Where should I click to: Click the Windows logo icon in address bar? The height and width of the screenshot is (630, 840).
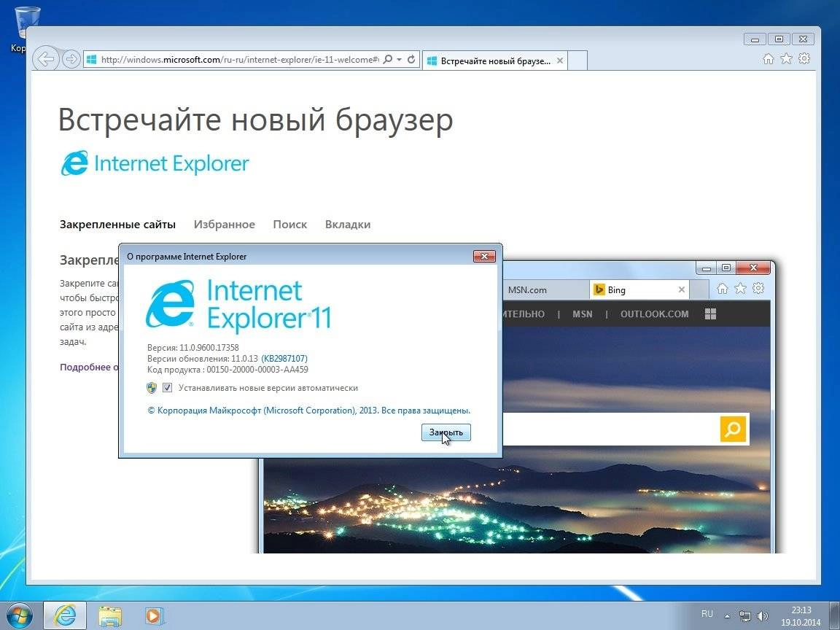(x=92, y=60)
